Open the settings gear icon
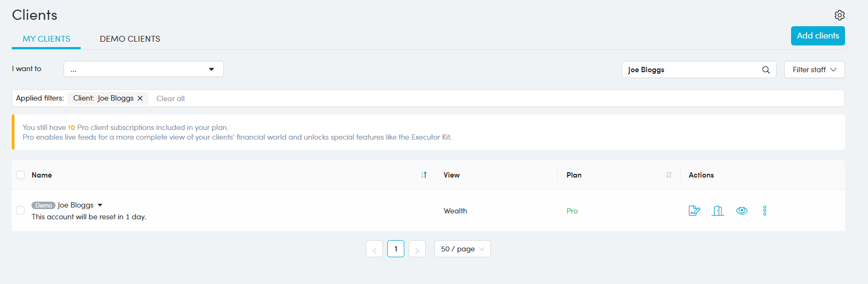The height and width of the screenshot is (284, 868). coord(839,15)
